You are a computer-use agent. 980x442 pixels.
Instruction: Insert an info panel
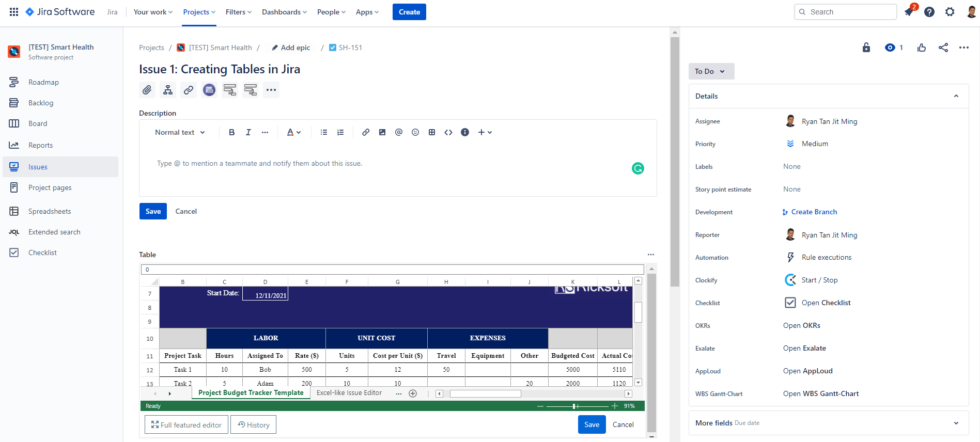pos(465,132)
